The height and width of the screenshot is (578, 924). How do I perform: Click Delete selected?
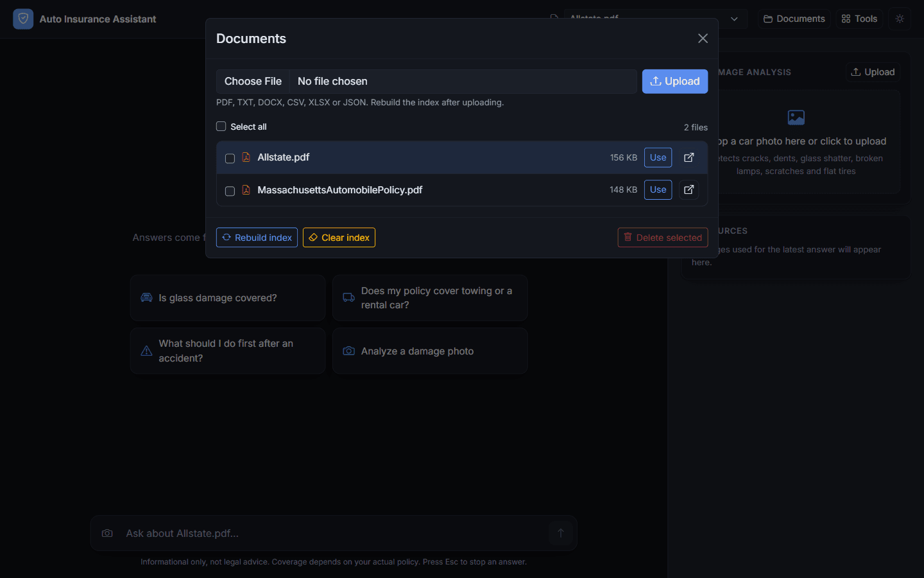pos(663,238)
